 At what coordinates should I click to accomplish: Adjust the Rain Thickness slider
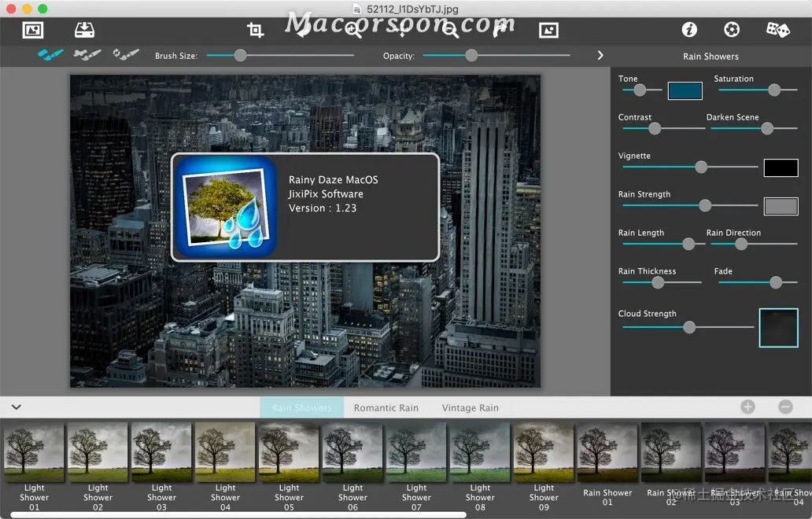[x=662, y=282]
